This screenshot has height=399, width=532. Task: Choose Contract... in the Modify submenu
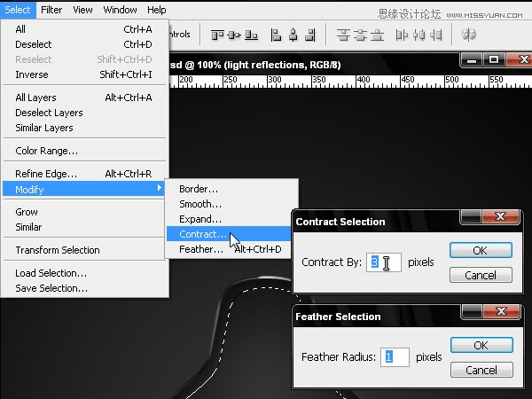[x=229, y=234]
